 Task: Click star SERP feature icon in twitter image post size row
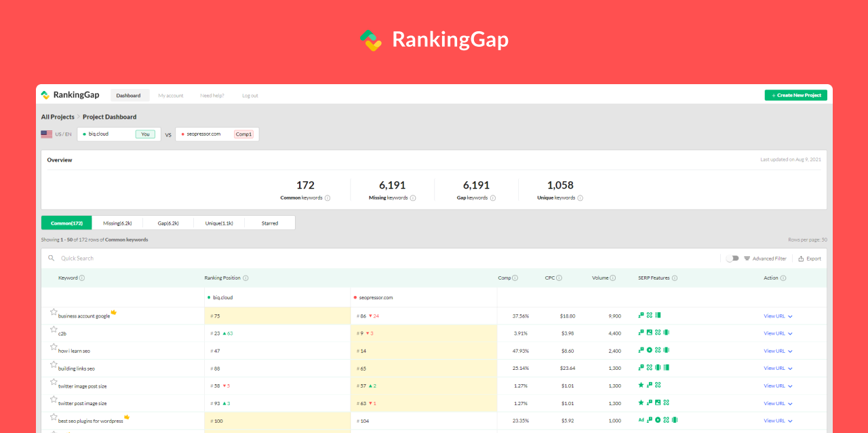(x=641, y=385)
